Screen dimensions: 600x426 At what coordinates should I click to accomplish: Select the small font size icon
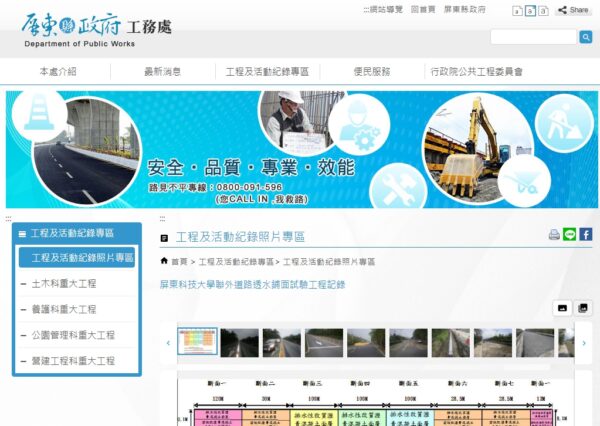517,11
